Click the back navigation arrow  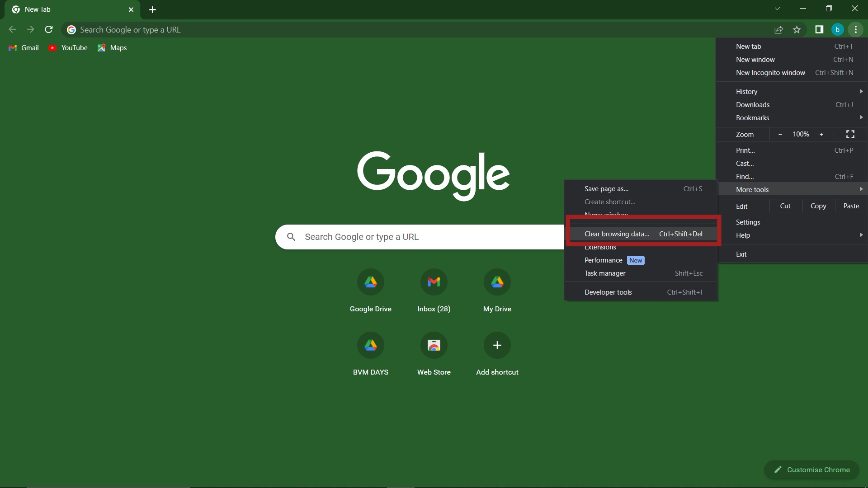pyautogui.click(x=12, y=29)
